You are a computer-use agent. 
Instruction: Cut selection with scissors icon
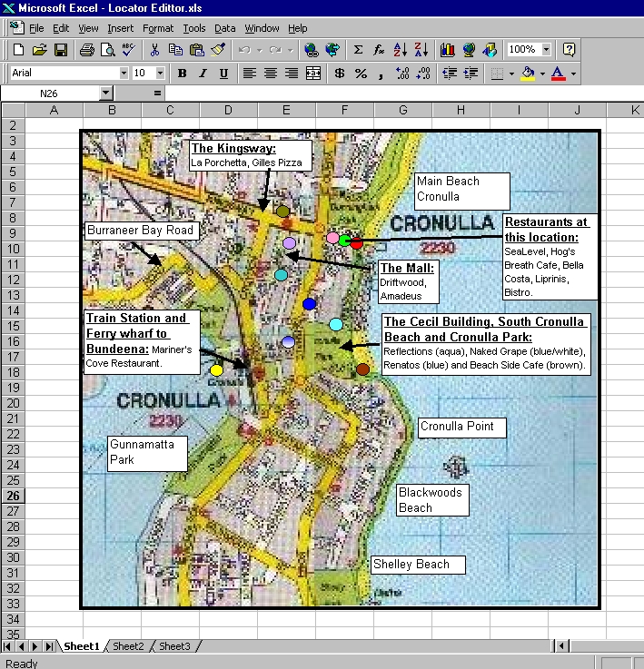tap(154, 50)
